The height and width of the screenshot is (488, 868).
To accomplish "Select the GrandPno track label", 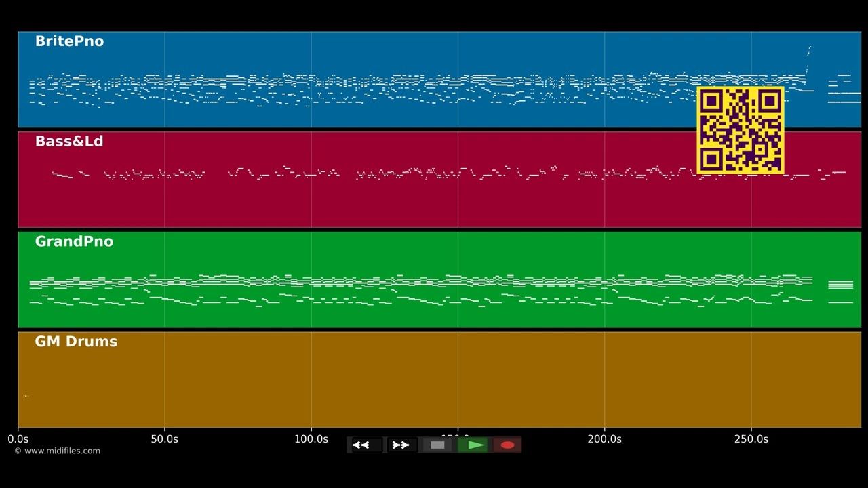I will pyautogui.click(x=74, y=241).
